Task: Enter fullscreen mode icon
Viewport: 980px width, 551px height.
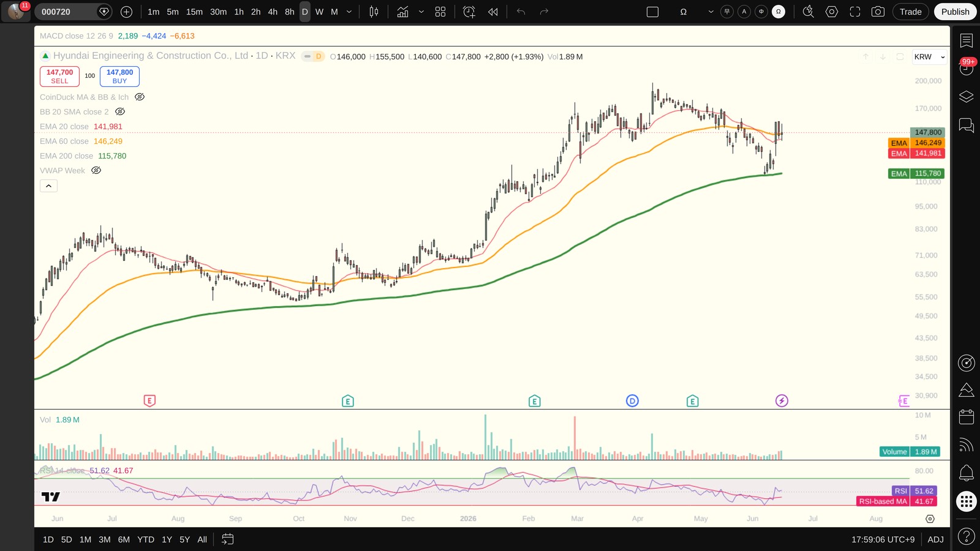Action: [x=855, y=12]
